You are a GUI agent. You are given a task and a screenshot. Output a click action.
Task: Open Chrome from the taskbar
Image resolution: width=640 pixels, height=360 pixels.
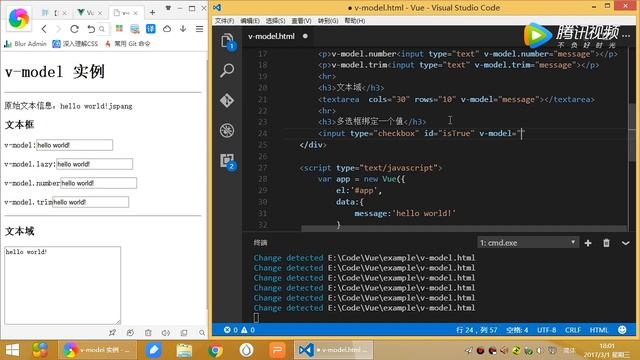coord(215,350)
